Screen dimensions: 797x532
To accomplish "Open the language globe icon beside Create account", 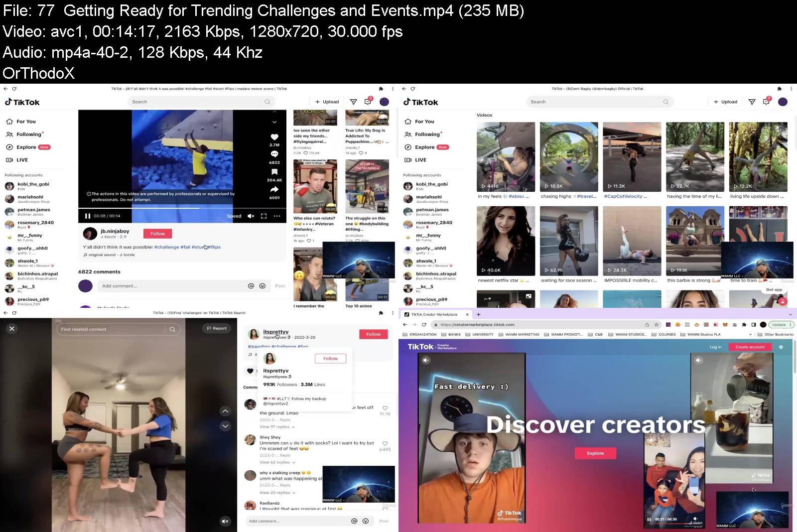I will pos(781,347).
